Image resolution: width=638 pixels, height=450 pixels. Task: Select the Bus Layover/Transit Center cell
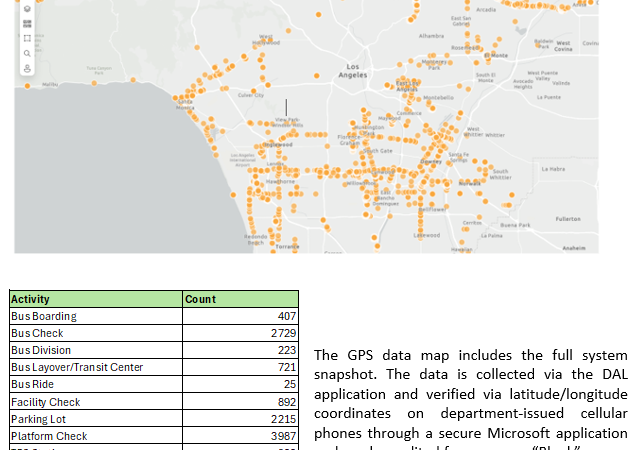pyautogui.click(x=95, y=367)
